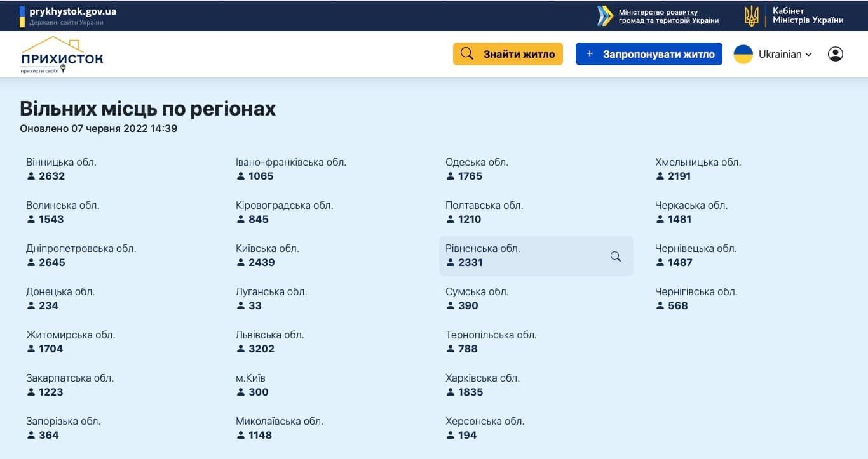Click the person icon beside 1765

451,176
